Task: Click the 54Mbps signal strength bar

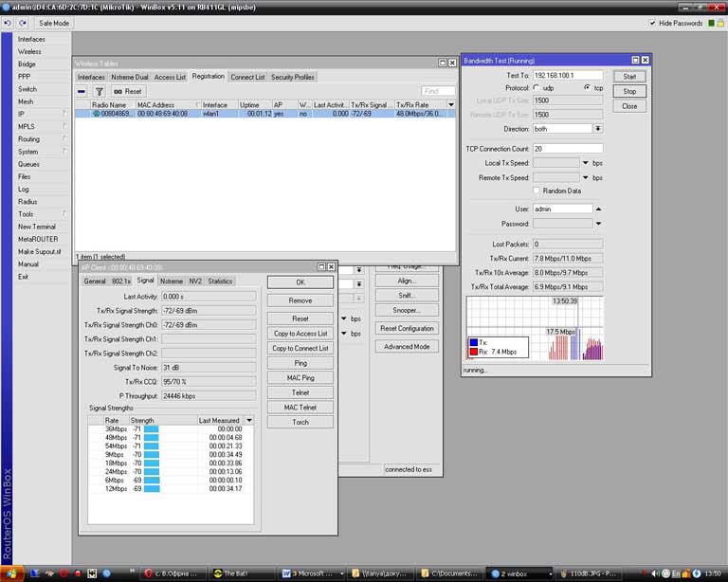Action: 152,446
